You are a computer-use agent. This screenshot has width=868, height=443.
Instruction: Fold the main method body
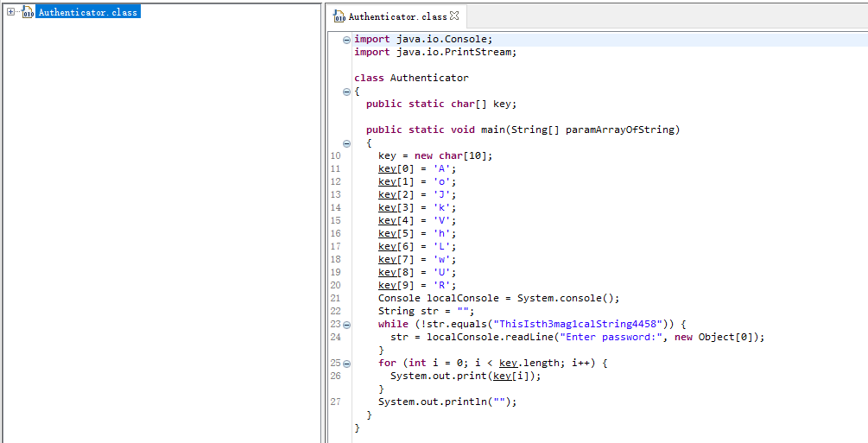click(x=346, y=143)
